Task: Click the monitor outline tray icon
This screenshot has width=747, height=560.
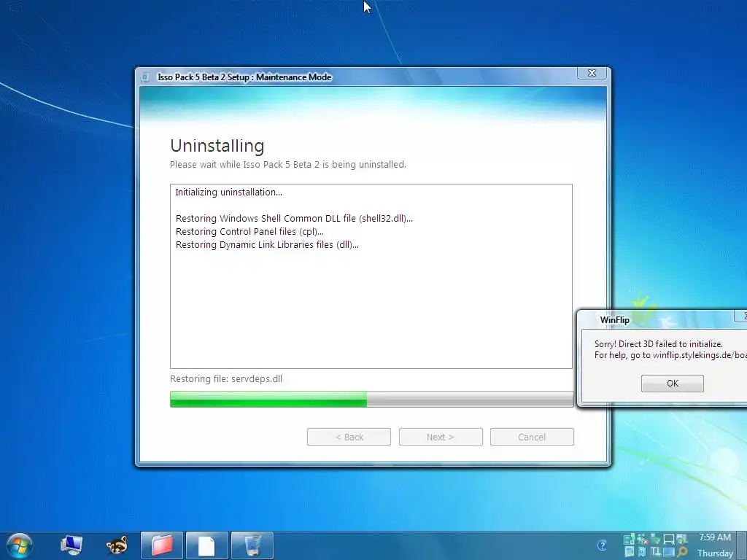Action: pos(669,540)
